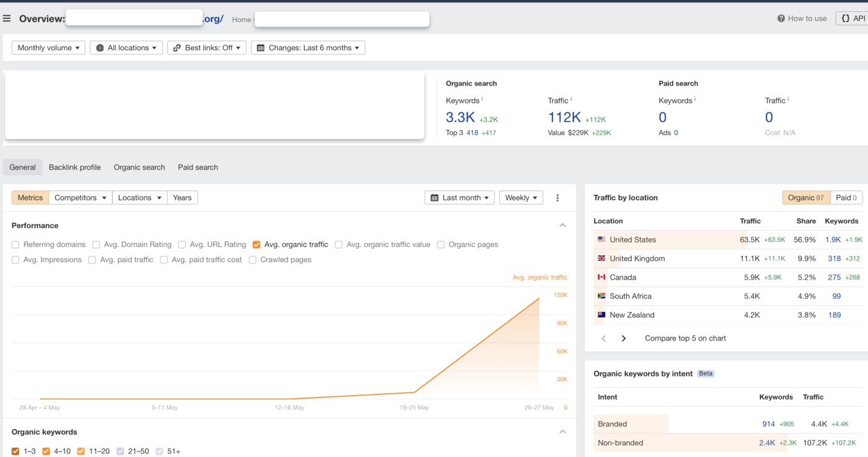The width and height of the screenshot is (868, 457).
Task: Click the Keywords info icon under Organic search
Action: pyautogui.click(x=482, y=99)
